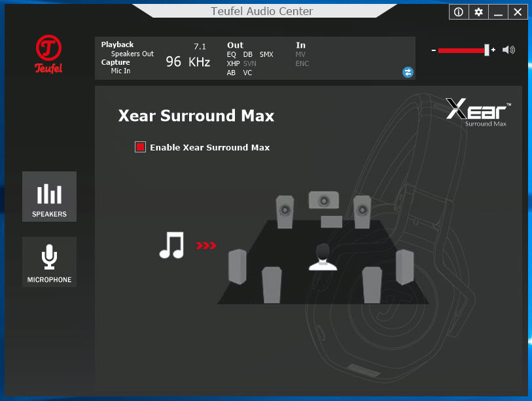Click the Playback label
Viewport: 532px width, 401px height.
coord(117,44)
